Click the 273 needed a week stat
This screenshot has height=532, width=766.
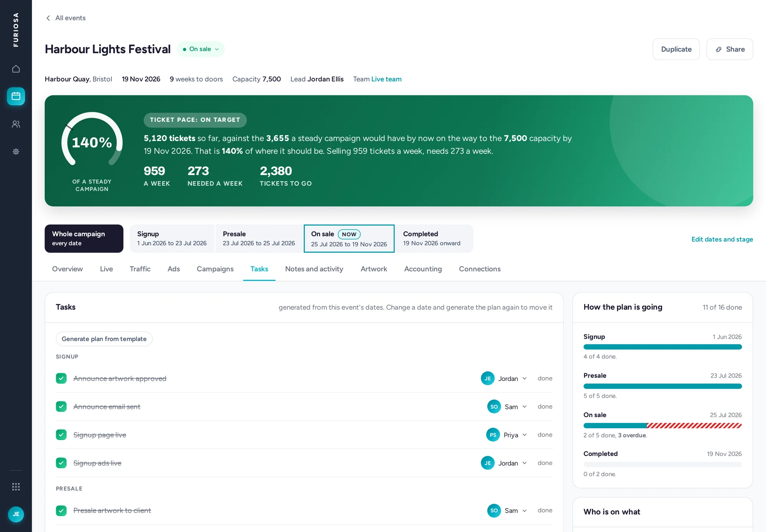point(215,176)
